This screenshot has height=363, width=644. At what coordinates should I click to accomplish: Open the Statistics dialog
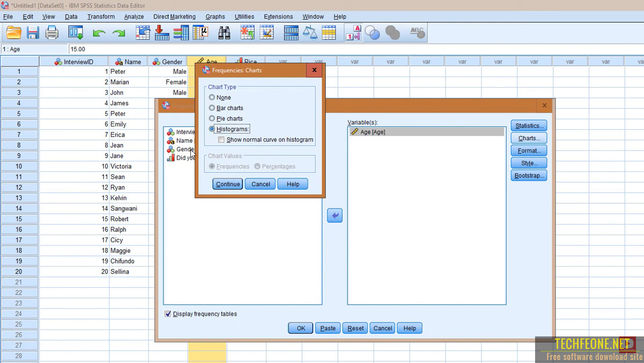coord(529,125)
